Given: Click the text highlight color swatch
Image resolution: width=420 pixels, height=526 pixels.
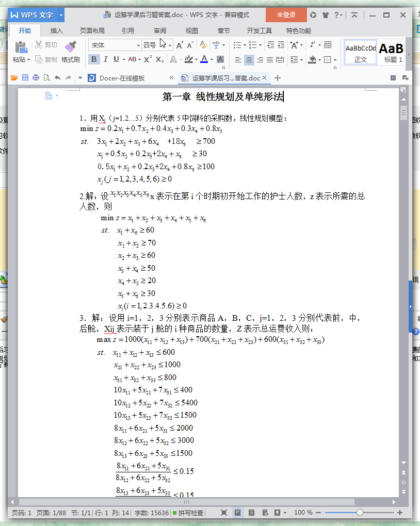Looking at the screenshot, I should [x=189, y=59].
